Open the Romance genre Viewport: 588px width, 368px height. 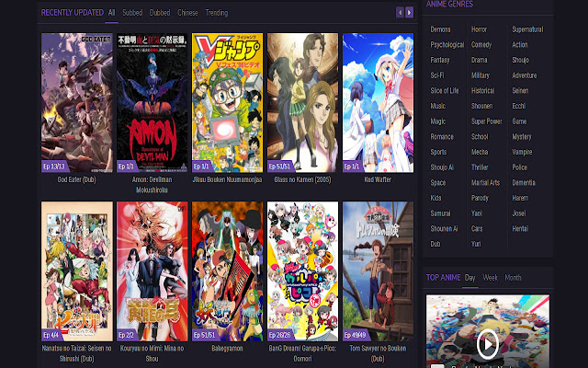(442, 137)
